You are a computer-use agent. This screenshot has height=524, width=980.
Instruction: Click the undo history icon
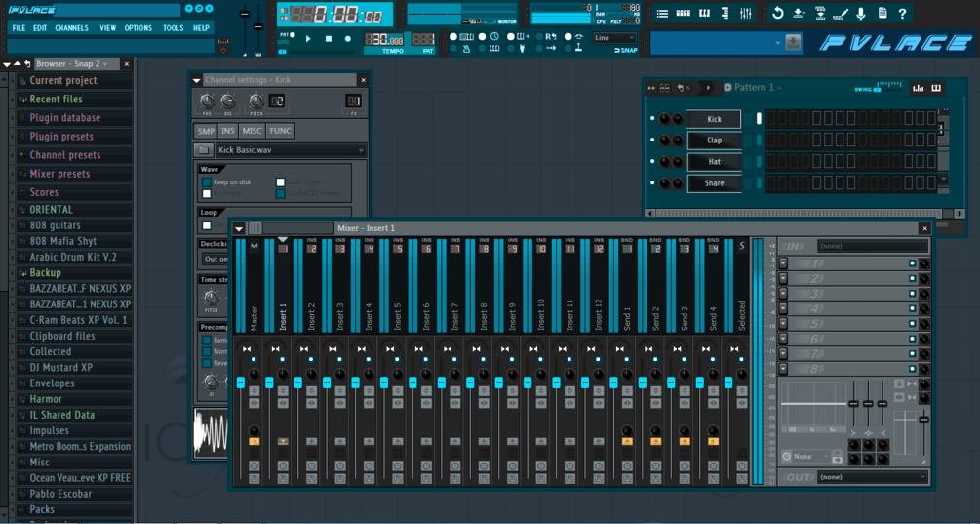coord(778,13)
